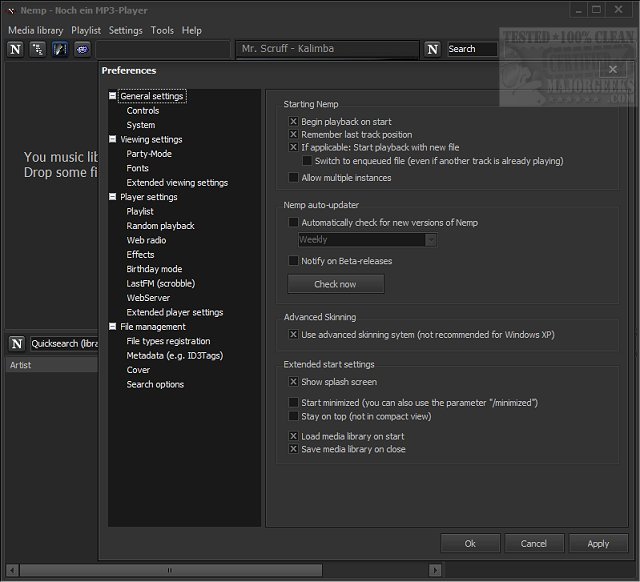Collapse the General settings tree node
Image resolution: width=640 pixels, height=582 pixels.
pos(113,96)
